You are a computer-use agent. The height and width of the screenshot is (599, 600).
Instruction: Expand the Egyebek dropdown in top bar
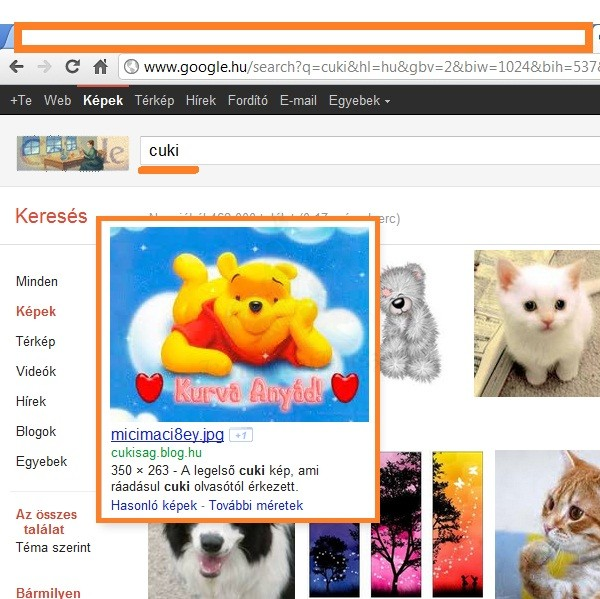point(359,100)
